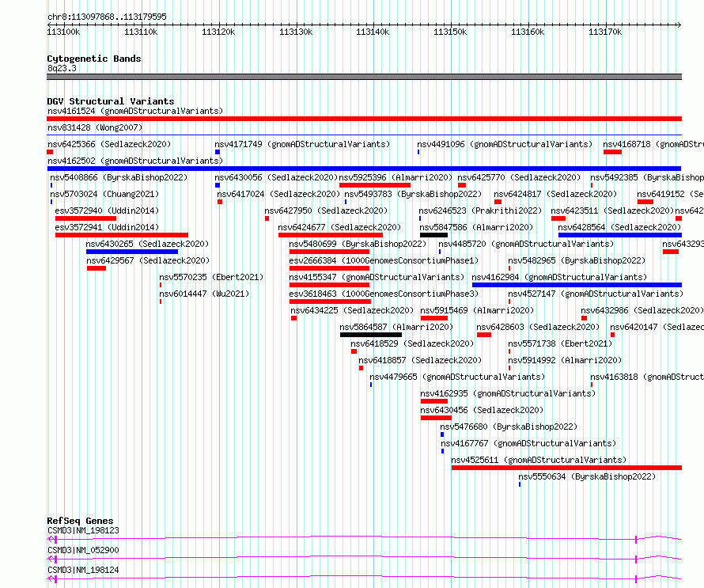Open nsv6246523 (Prakrithi2022) variant

click(480, 211)
